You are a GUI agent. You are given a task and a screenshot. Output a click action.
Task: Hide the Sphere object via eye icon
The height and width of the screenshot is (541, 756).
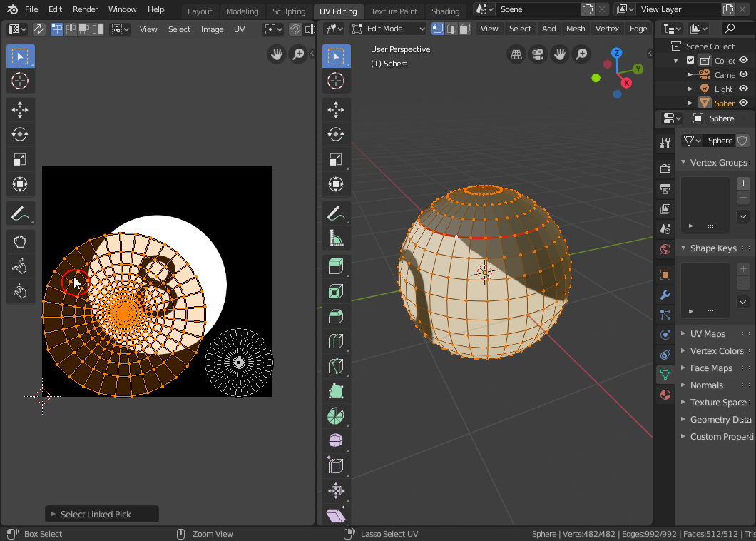pos(743,103)
